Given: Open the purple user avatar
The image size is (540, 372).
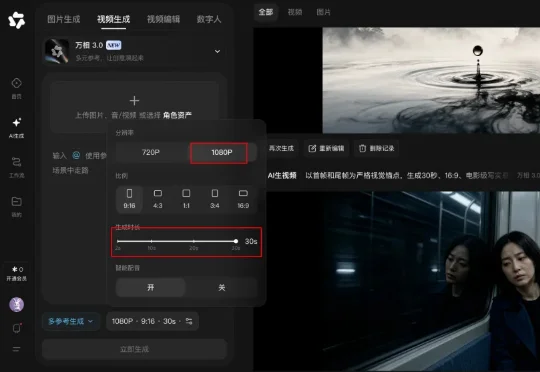Looking at the screenshot, I should tap(17, 304).
